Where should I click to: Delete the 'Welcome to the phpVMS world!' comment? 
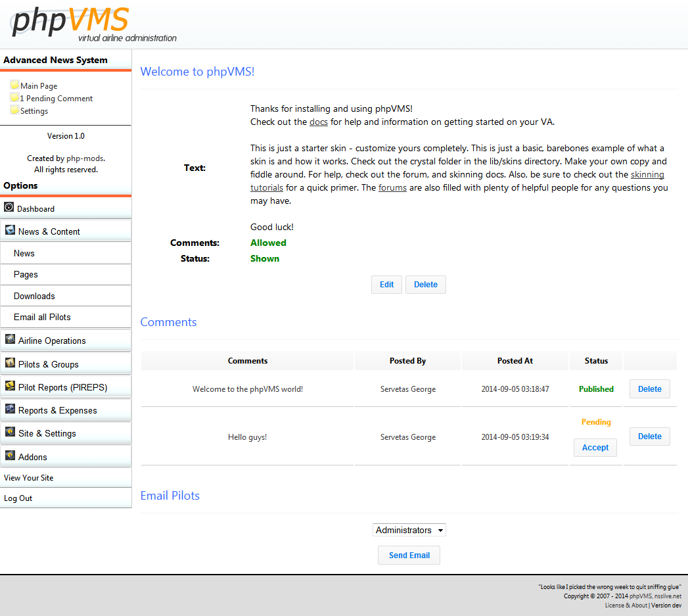point(649,389)
